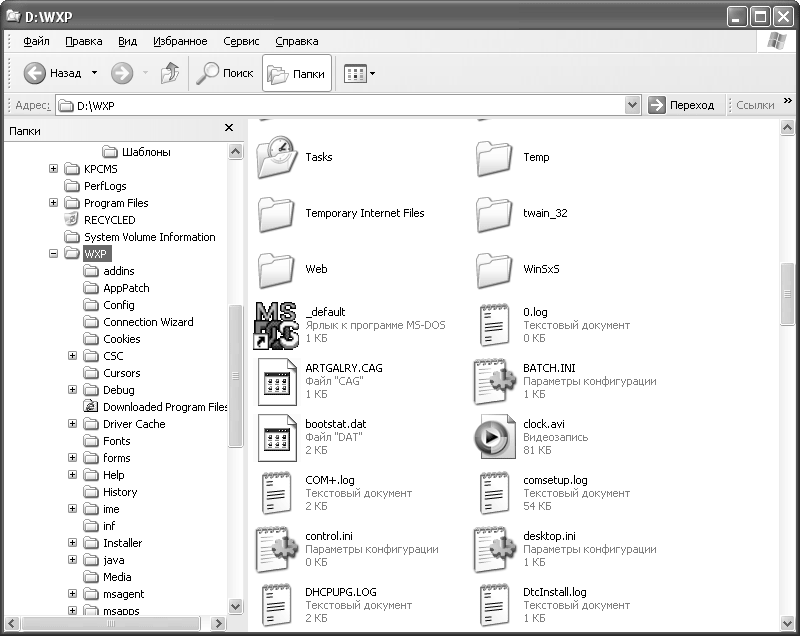Open the Сервис menu

[241, 41]
